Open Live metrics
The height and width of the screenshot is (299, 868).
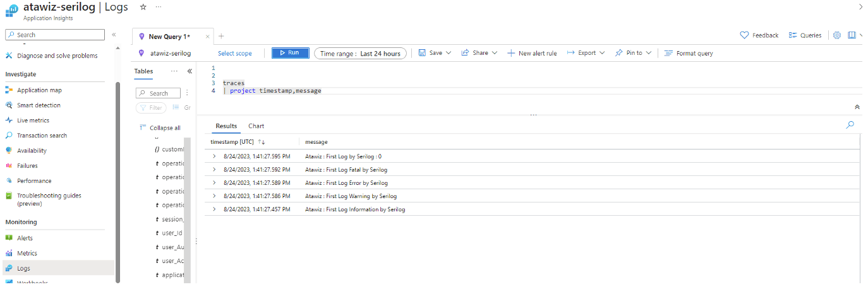(x=33, y=120)
